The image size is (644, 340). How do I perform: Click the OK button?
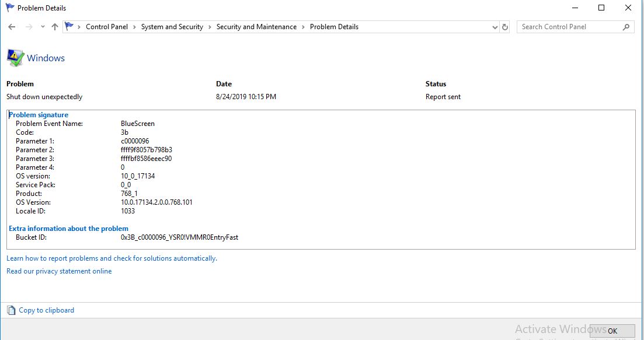[612, 331]
